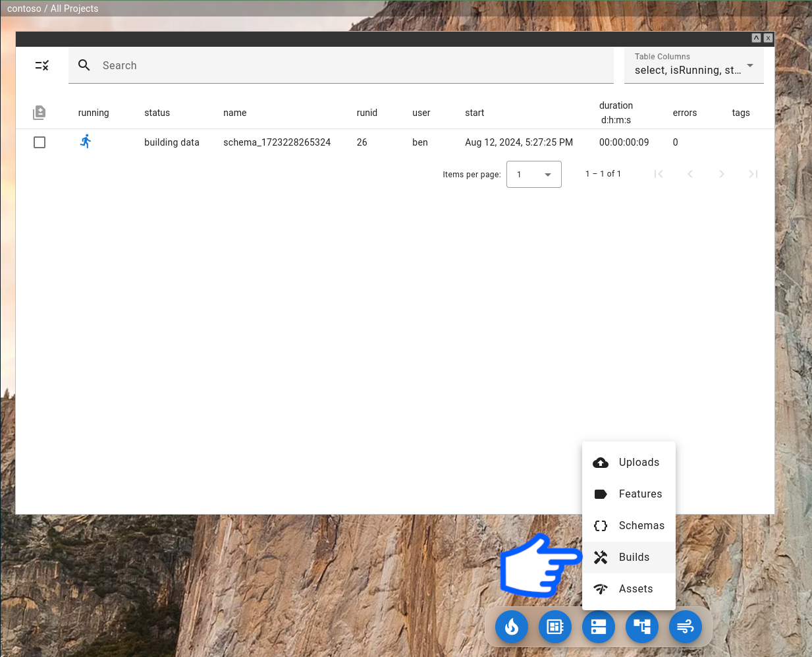Click the document icon in table header

(x=40, y=113)
